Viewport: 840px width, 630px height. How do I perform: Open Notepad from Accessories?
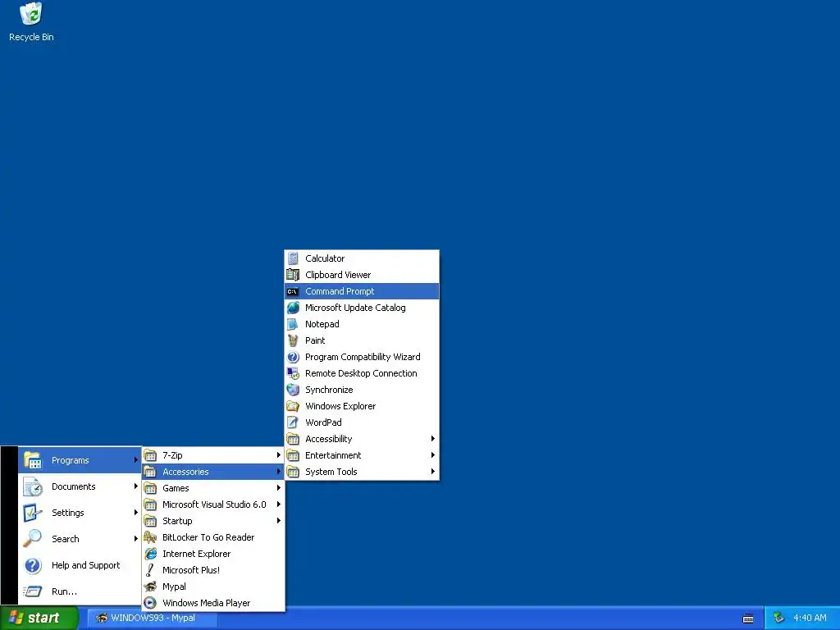362,324
